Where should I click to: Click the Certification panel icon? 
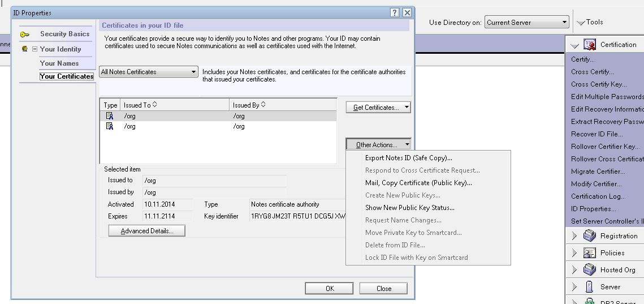(590, 45)
